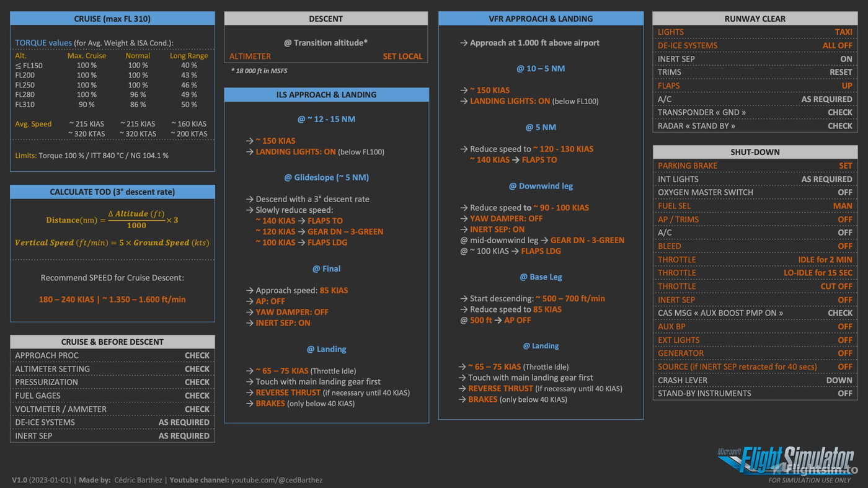The width and height of the screenshot is (868, 488).
Task: Select the GENERATOR OFF checklist row
Action: click(x=755, y=353)
